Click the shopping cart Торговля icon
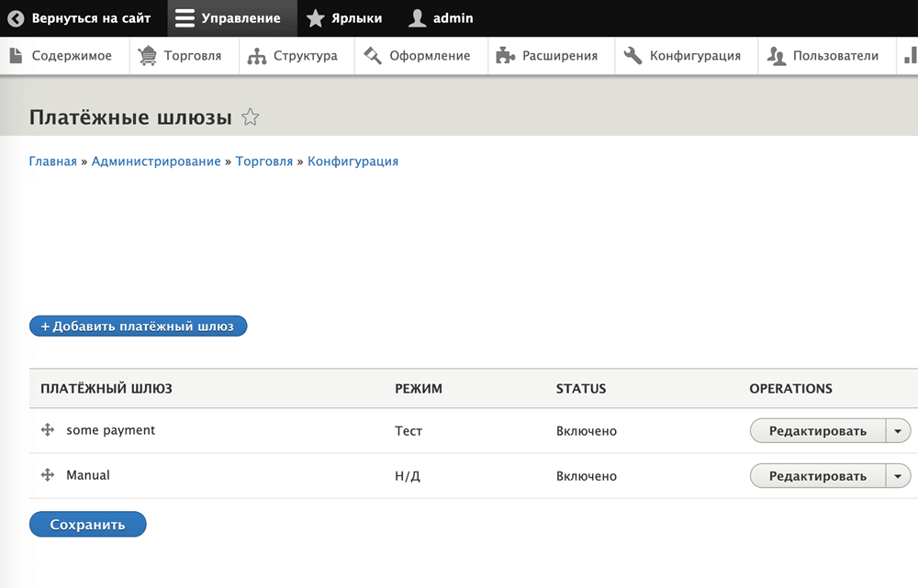The image size is (918, 588). pyautogui.click(x=147, y=56)
